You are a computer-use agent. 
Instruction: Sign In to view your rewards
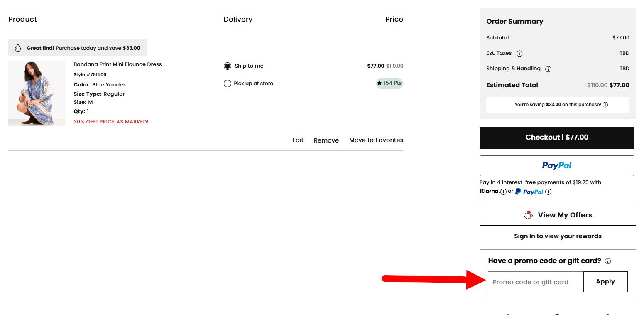(524, 236)
